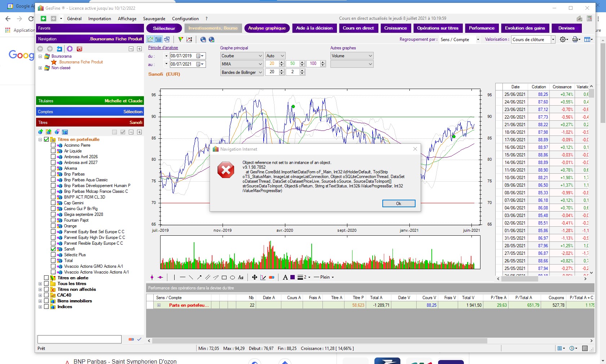Click the move crosshair arrows tool
606x364 pixels.
[x=255, y=277]
